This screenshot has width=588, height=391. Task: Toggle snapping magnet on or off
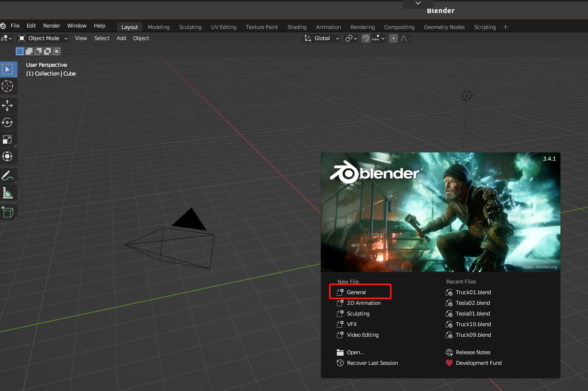pos(366,38)
